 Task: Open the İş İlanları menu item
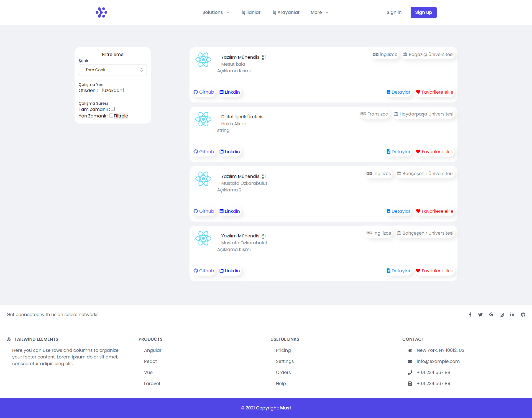click(251, 12)
